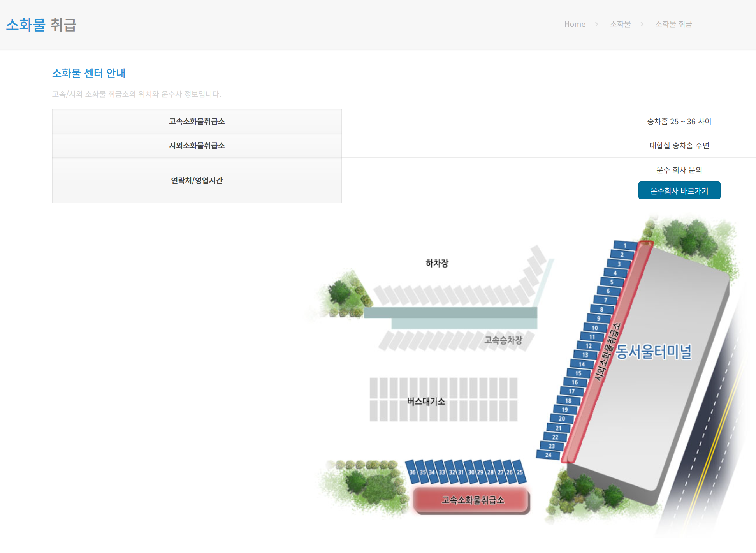The height and width of the screenshot is (553, 756).
Task: Click boarding platform 1 on the map
Action: (x=625, y=245)
